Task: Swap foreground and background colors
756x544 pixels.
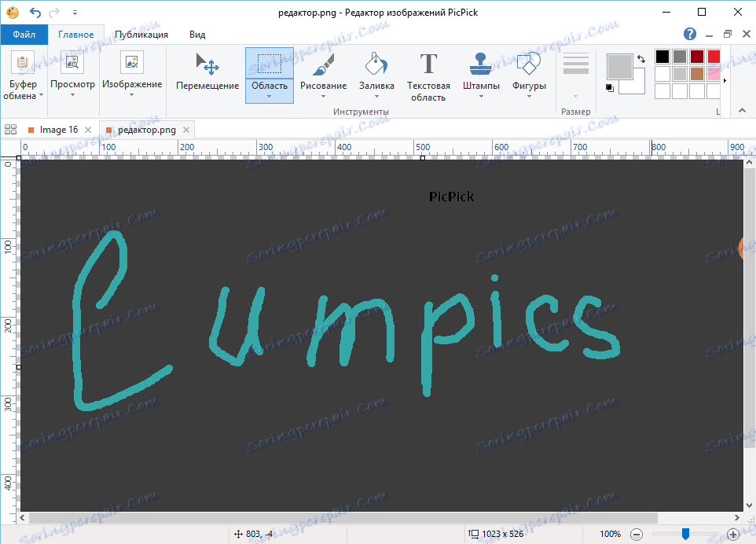Action: point(641,59)
